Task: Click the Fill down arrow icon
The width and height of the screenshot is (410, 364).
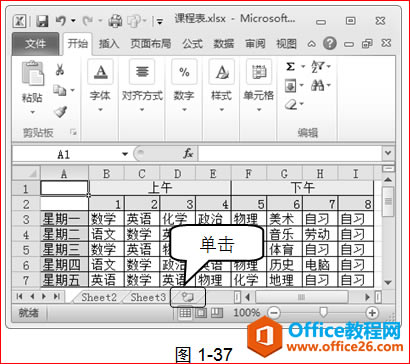Action: click(290, 86)
